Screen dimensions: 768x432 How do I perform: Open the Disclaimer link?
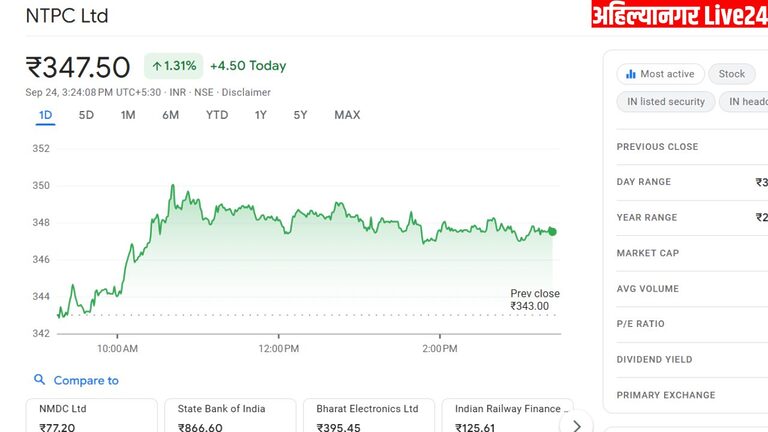[246, 92]
